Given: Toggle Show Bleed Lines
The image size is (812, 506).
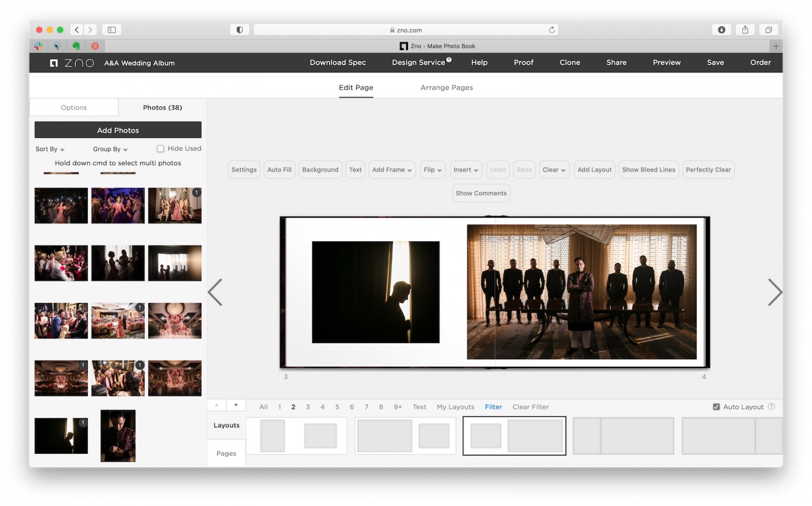Looking at the screenshot, I should click(x=649, y=170).
